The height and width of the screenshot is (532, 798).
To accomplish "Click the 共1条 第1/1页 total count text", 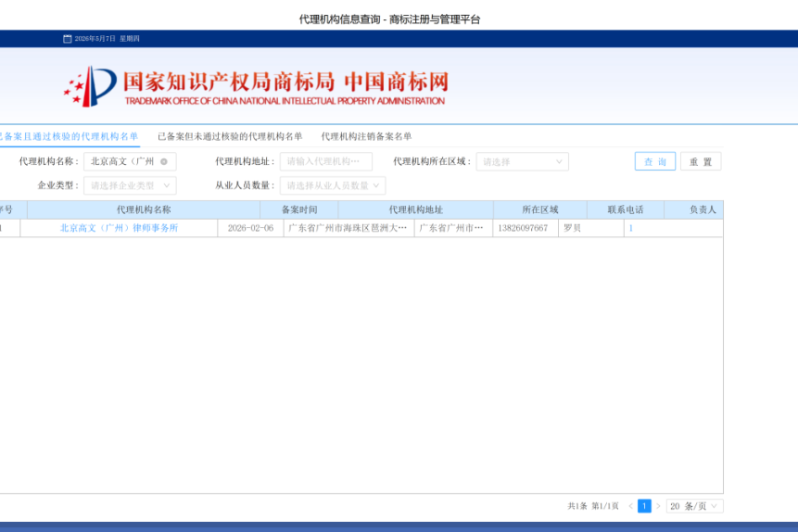I will click(x=593, y=506).
